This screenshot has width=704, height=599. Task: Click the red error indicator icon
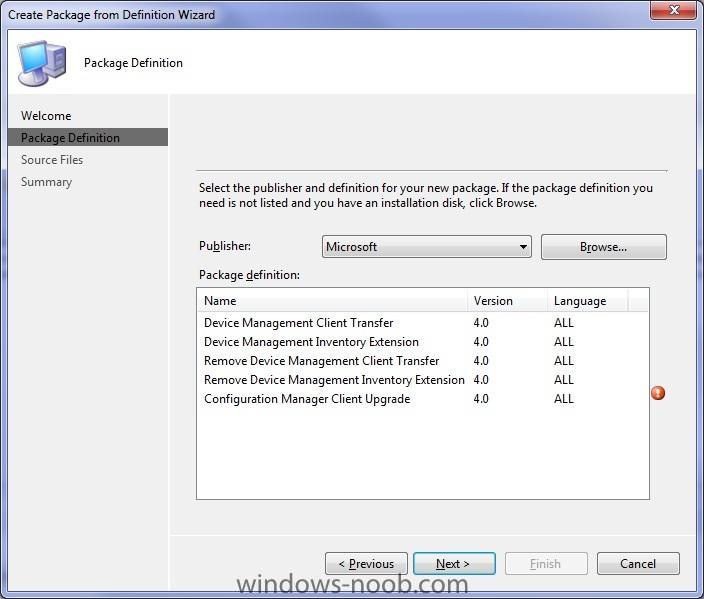coord(658,393)
